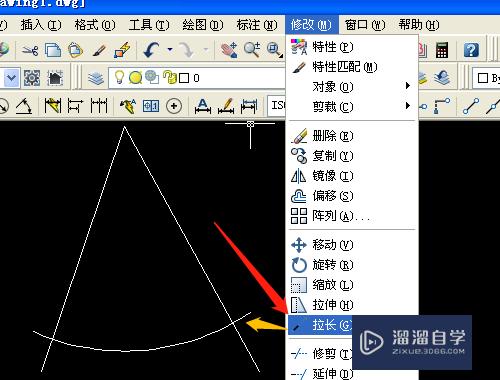Click the Dimension Update icon
The height and width of the screenshot is (380, 500).
point(249,106)
